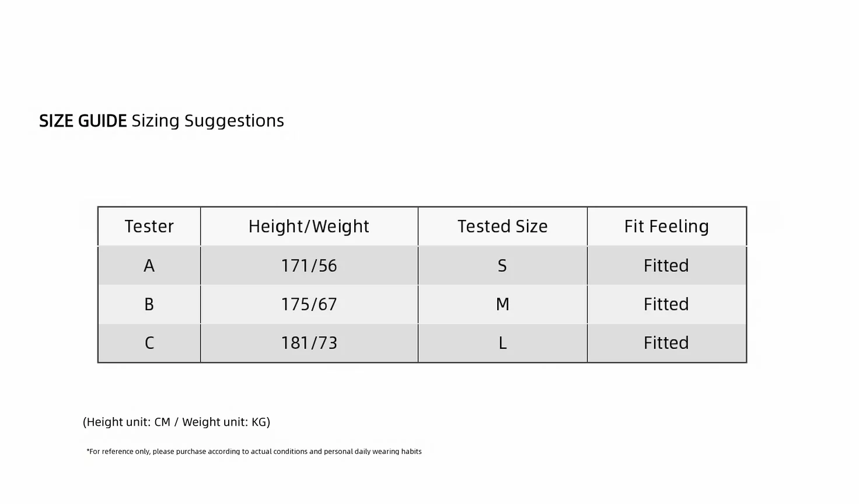This screenshot has width=859, height=504.
Task: Click the Tested Size column header
Action: [x=502, y=226]
